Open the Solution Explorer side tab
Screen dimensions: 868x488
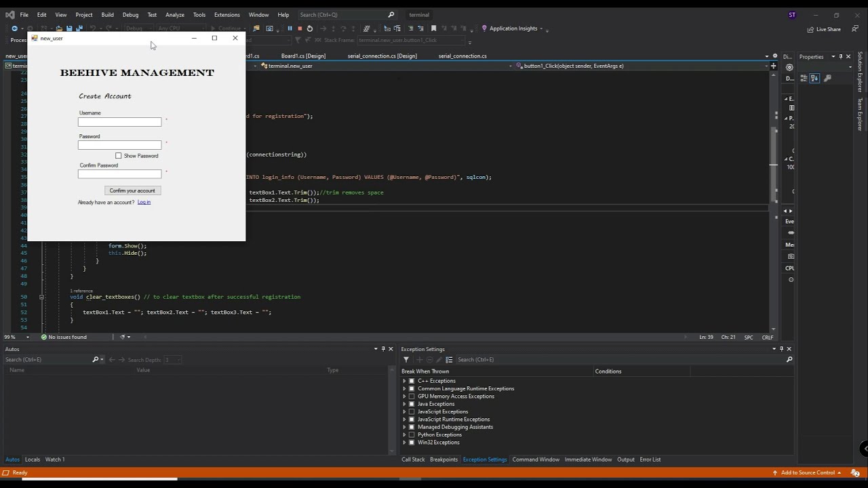click(860, 72)
